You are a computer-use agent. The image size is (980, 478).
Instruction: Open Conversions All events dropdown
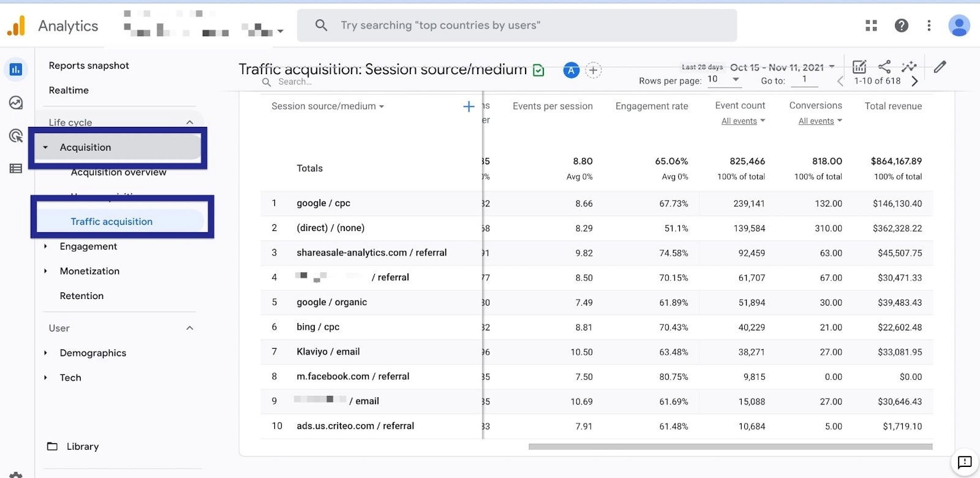pos(820,121)
